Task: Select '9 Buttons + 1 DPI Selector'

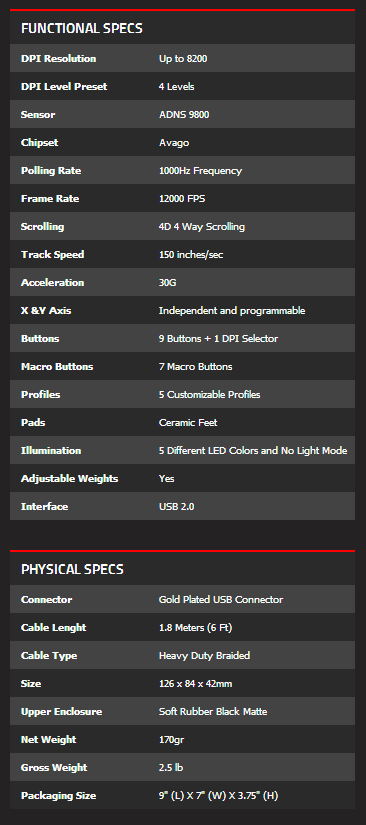Action: pos(218,338)
